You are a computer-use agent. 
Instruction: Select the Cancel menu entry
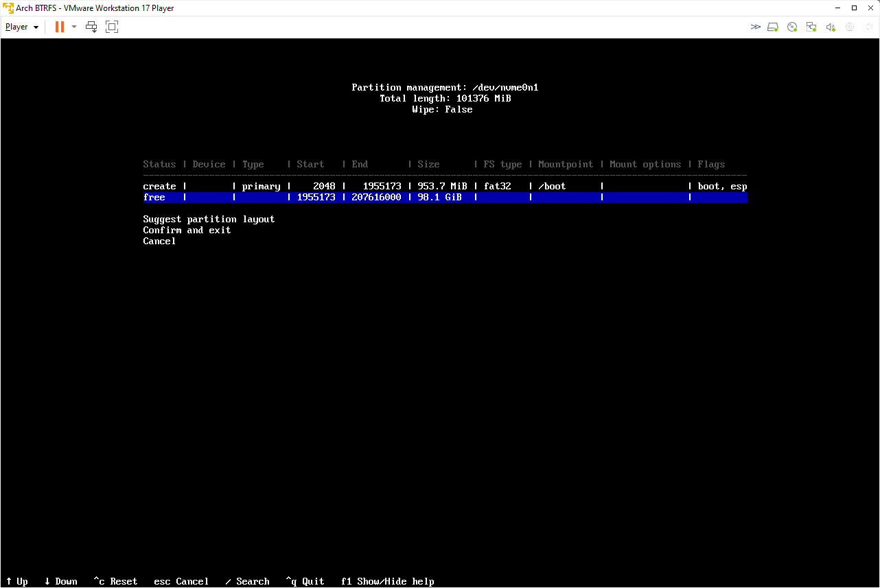(x=159, y=241)
